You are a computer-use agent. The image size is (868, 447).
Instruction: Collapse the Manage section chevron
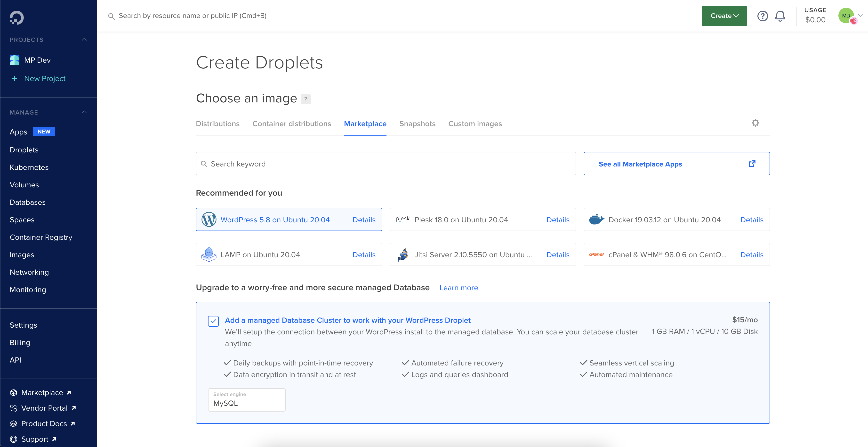pyautogui.click(x=84, y=112)
